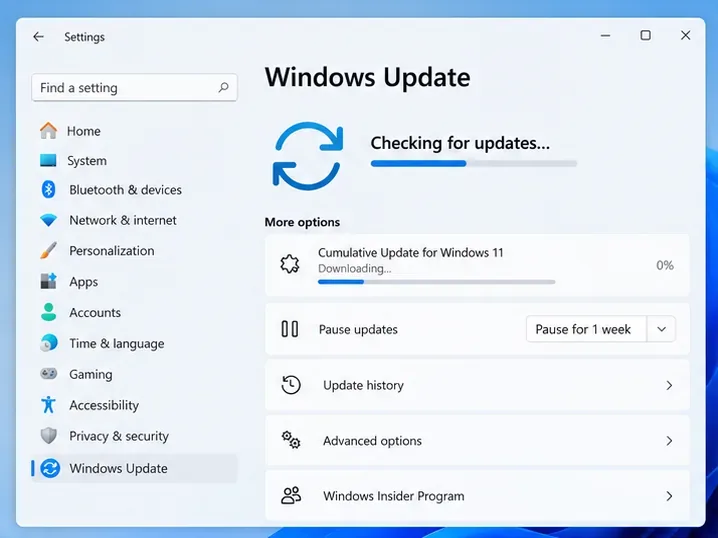718x538 pixels.
Task: Click the Apps icon in sidebar
Action: point(49,281)
